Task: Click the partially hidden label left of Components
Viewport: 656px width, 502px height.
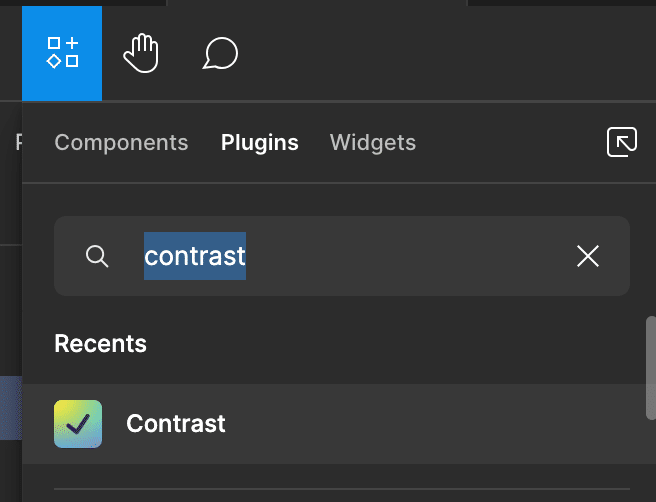Action: (x=18, y=142)
